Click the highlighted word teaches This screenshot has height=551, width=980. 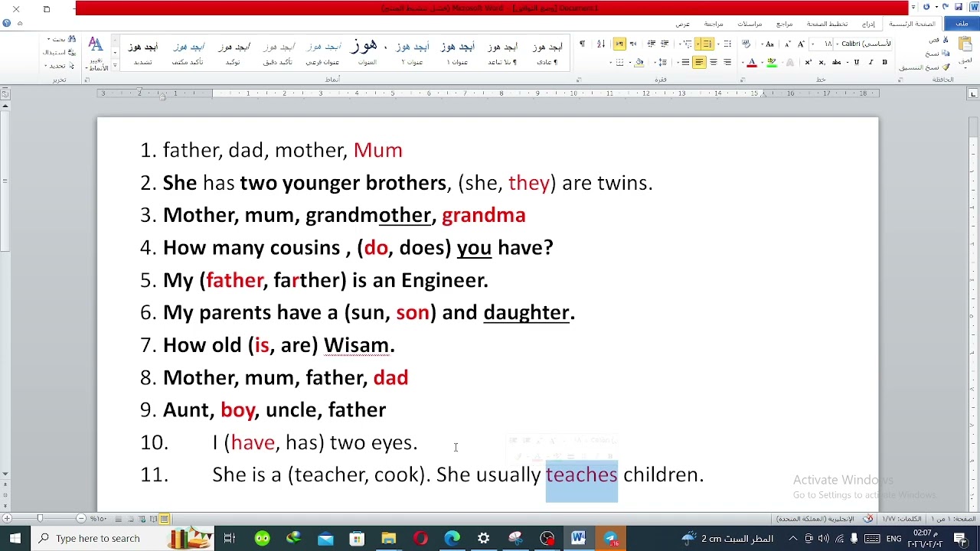tap(581, 474)
